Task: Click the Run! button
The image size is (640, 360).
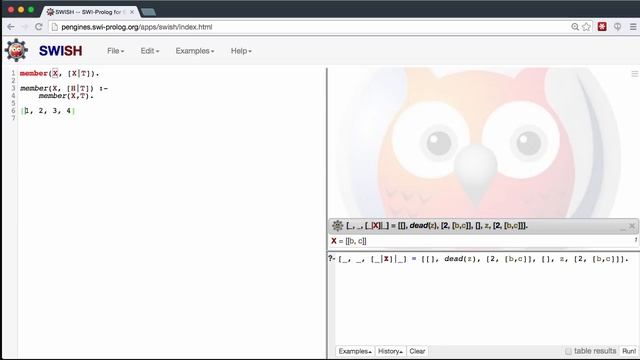Action: click(629, 351)
